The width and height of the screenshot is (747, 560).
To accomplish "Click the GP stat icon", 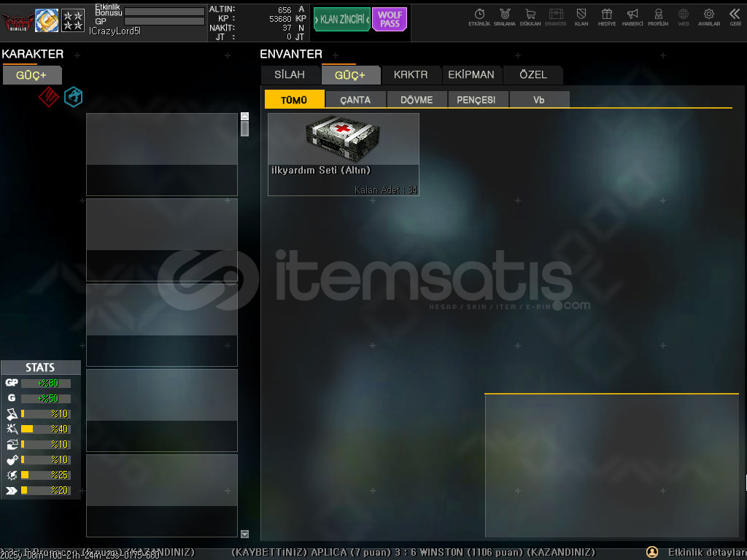I will tap(12, 382).
